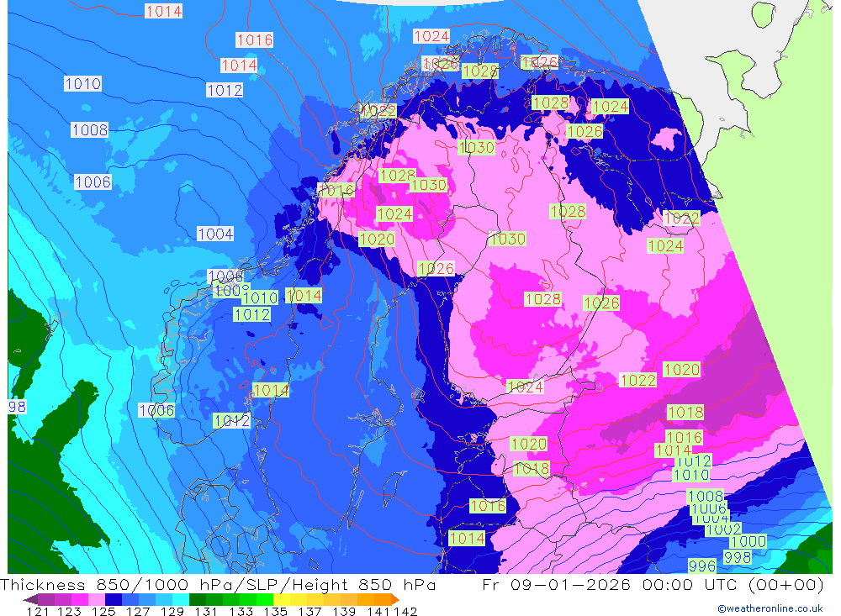This screenshot has width=841, height=616.
Task: Click the legend value 142
Action: tap(405, 611)
